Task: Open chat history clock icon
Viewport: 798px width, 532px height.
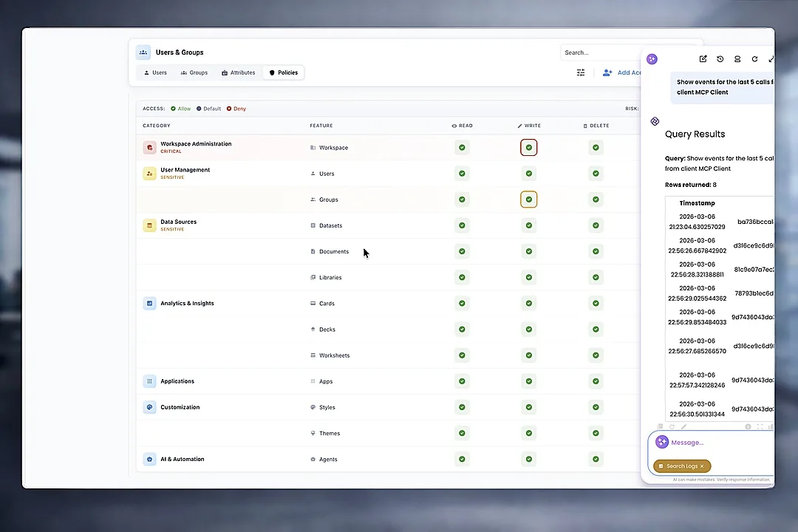Action: tap(720, 59)
